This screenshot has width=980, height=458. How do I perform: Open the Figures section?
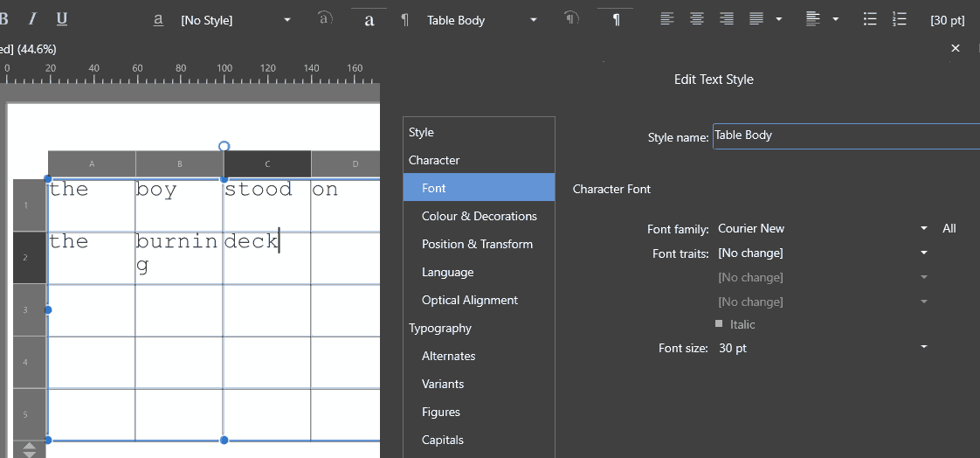tap(479, 412)
